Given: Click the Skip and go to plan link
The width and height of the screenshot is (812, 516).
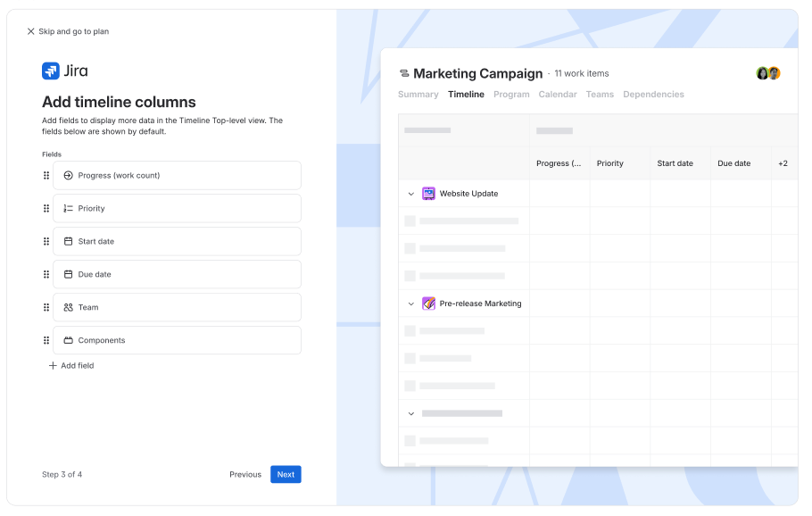Looking at the screenshot, I should click(73, 31).
